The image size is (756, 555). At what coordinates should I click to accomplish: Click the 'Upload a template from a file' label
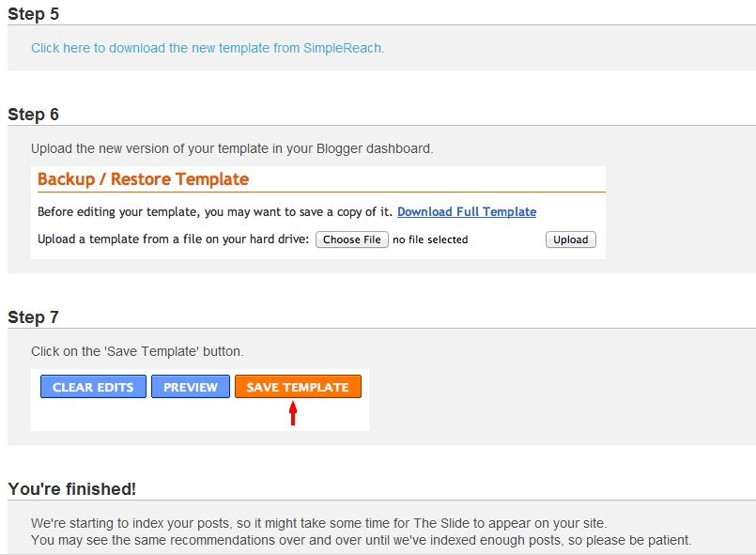point(173,239)
